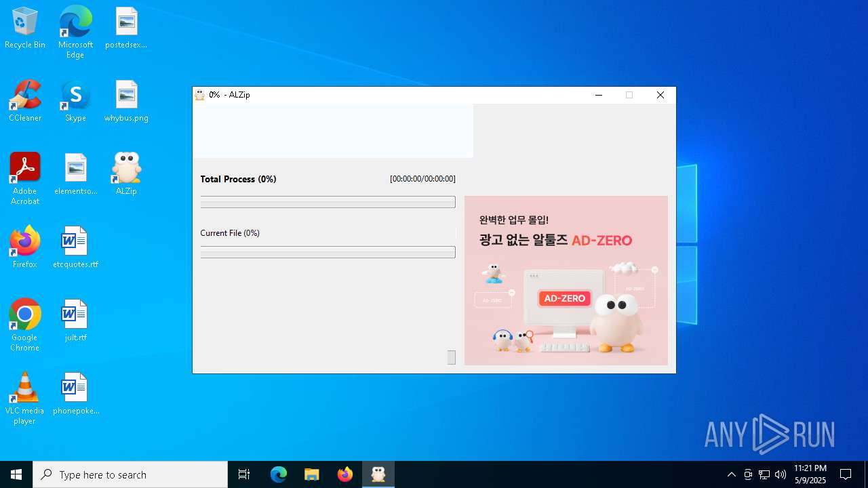The height and width of the screenshot is (488, 868).
Task: Launch Edge from the taskbar
Action: [279, 474]
